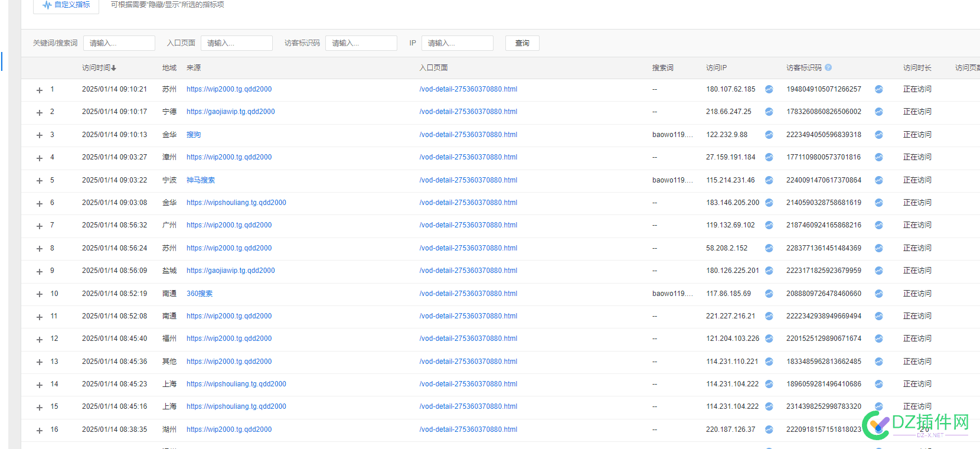The height and width of the screenshot is (449, 980).
Task: Click IP lookup icon next to 115.214.231.46
Action: click(x=769, y=180)
